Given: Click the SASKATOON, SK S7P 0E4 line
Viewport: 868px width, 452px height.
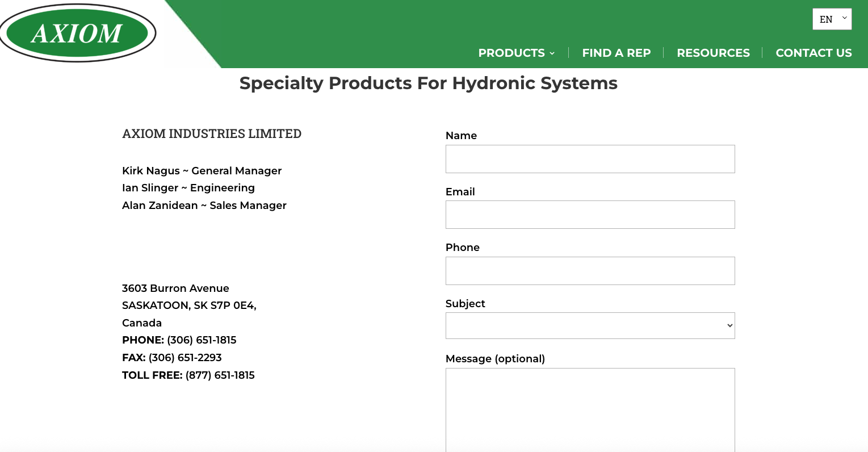Looking at the screenshot, I should [x=189, y=305].
